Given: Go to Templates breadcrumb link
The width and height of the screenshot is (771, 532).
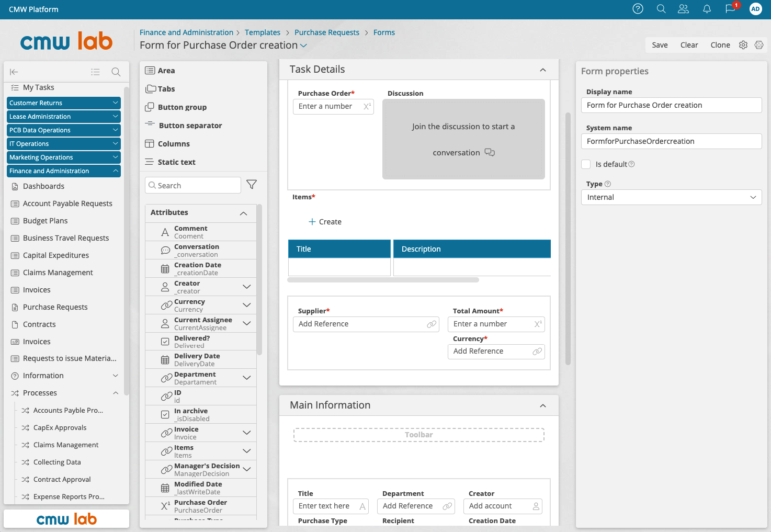Looking at the screenshot, I should click(x=263, y=32).
